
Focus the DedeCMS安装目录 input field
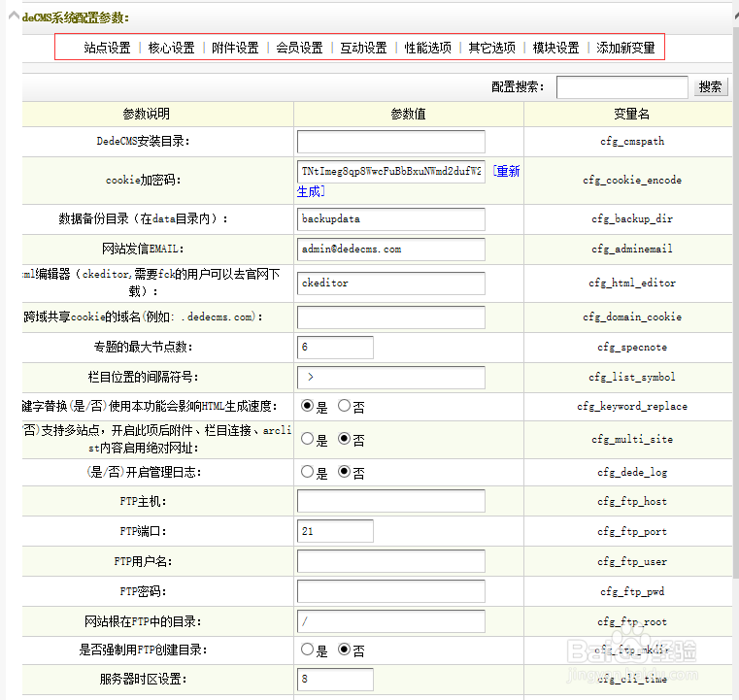[390, 142]
